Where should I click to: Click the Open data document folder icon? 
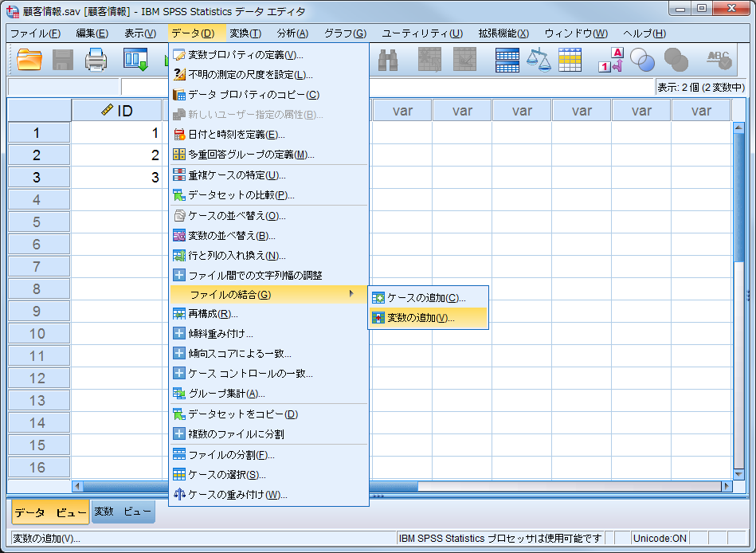click(x=29, y=61)
